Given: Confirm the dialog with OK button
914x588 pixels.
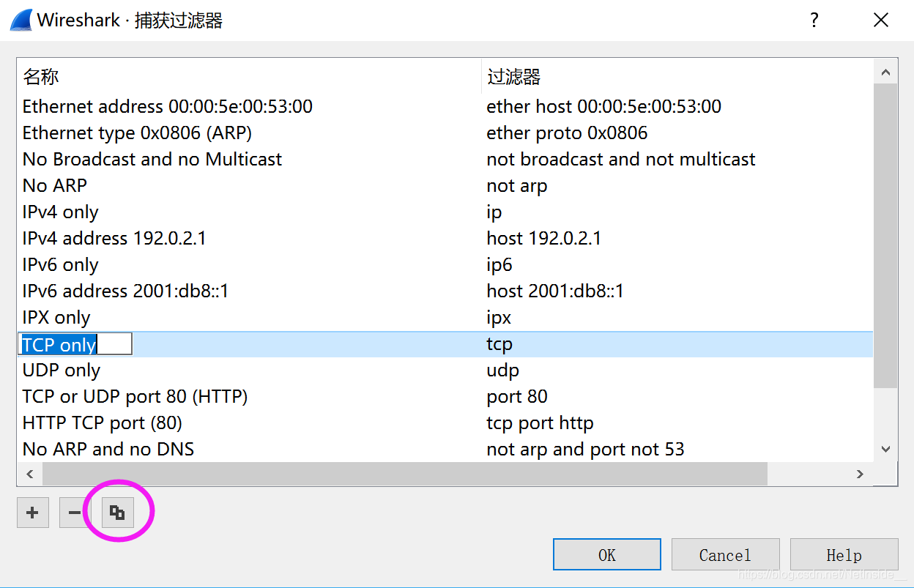Looking at the screenshot, I should tap(607, 555).
